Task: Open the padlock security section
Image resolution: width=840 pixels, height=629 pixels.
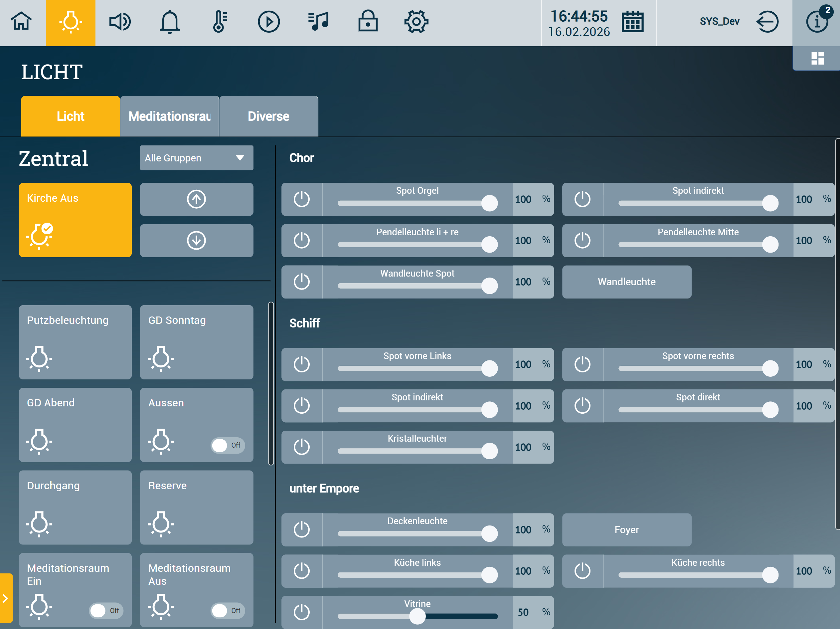Action: 368,22
